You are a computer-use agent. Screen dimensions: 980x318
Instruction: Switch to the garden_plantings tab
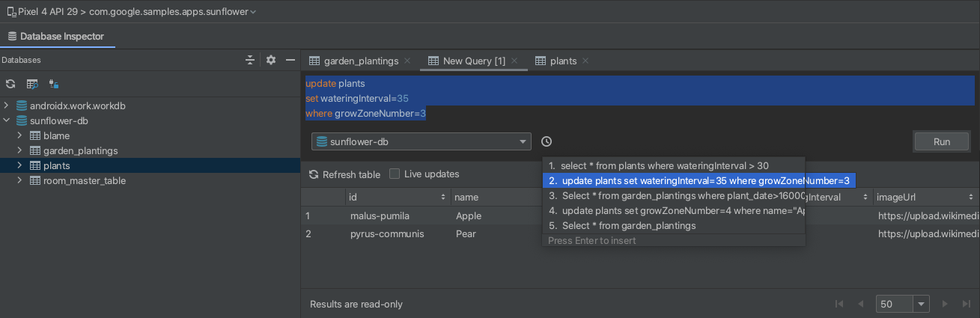pyautogui.click(x=360, y=61)
